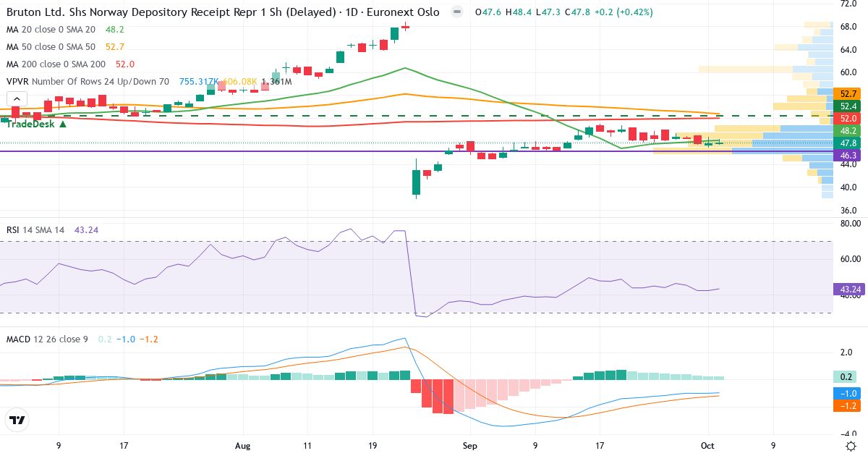Screen dimensions: 868x456
Task: Click the 36.0 price axis label
Action: coord(848,211)
